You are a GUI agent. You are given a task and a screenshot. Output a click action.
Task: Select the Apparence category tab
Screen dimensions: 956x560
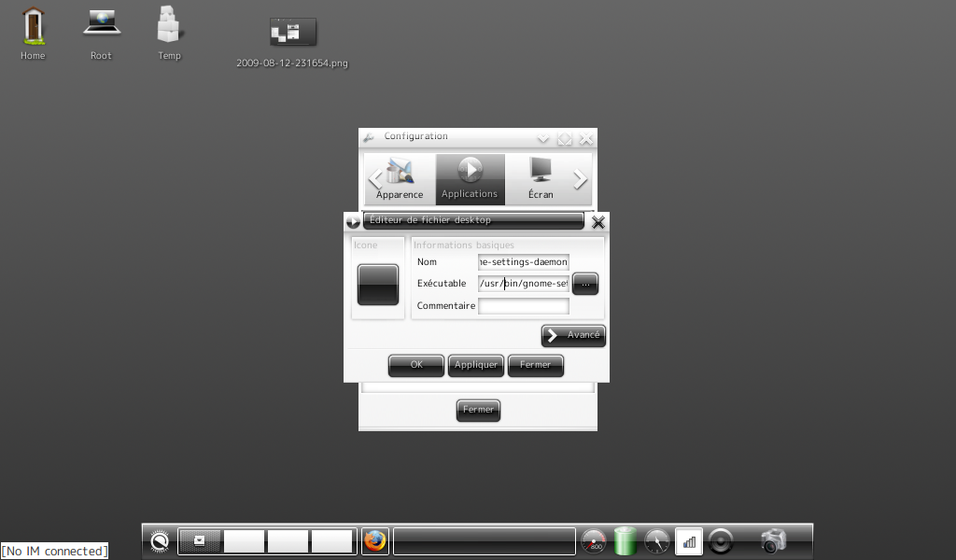400,179
